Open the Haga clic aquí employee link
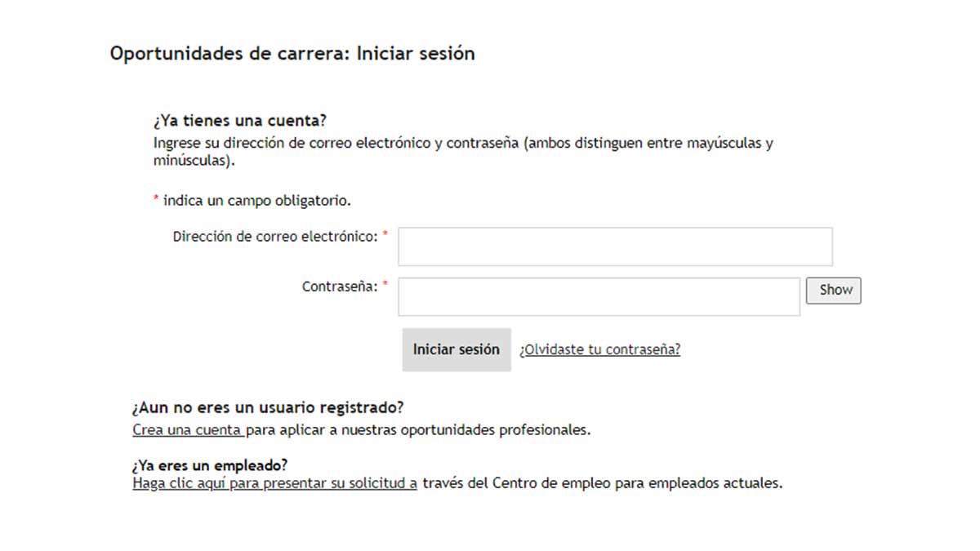 coord(274,482)
